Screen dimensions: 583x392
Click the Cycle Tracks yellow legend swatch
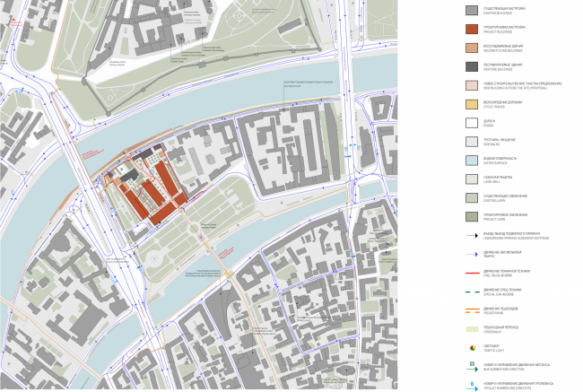(472, 105)
